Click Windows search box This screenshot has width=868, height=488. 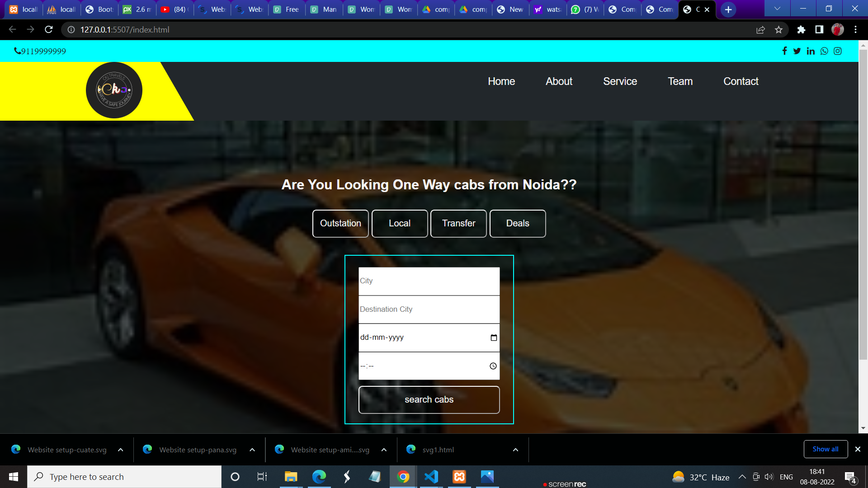pos(124,477)
